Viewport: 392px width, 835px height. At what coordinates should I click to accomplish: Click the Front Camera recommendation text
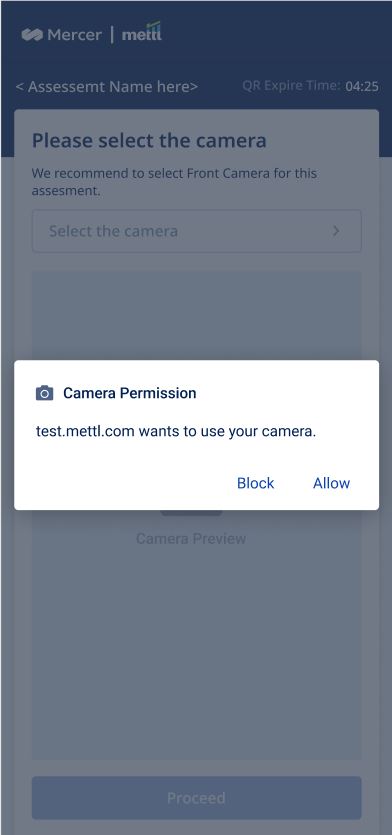pos(174,182)
